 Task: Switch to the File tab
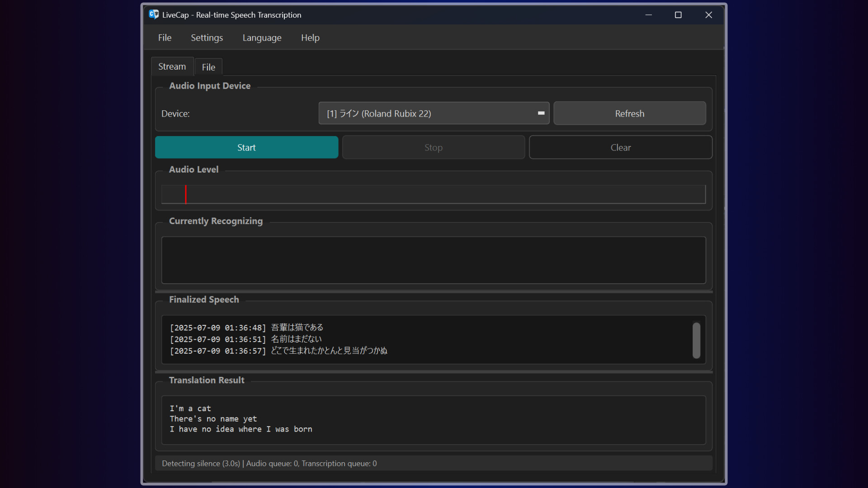pos(208,66)
